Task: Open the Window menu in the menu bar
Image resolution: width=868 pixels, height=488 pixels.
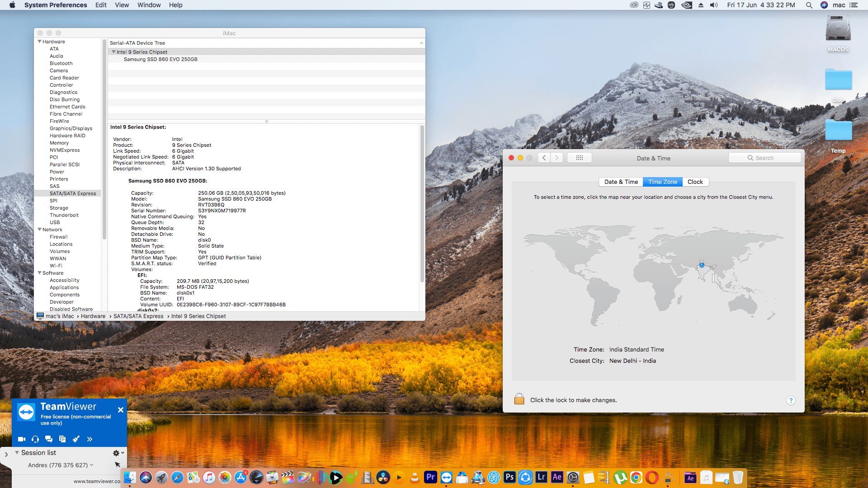Action: click(x=149, y=5)
